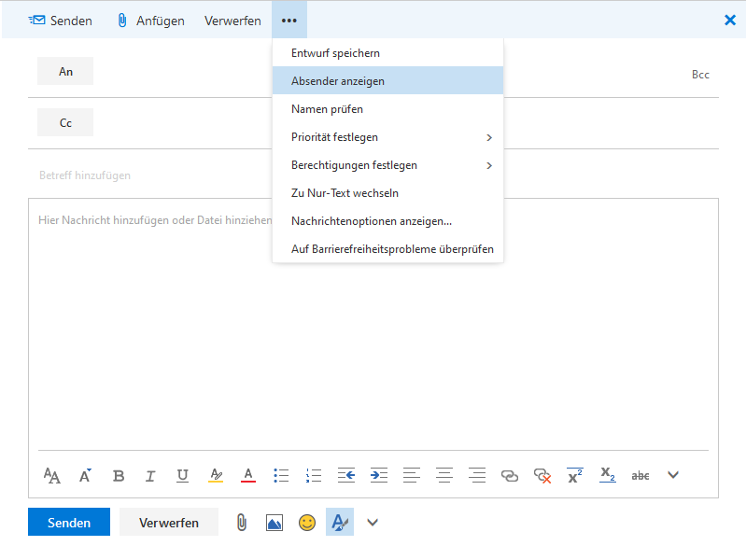Image resolution: width=746 pixels, height=560 pixels.
Task: Toggle bold formatting
Action: pyautogui.click(x=119, y=475)
